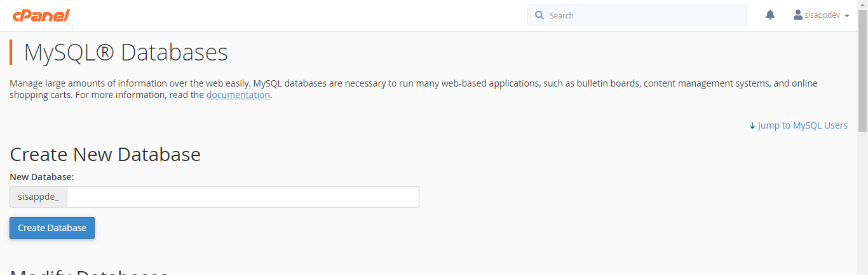Viewport: 868px width, 275px height.
Task: Click the vertical scrollbar thumb
Action: point(862,70)
